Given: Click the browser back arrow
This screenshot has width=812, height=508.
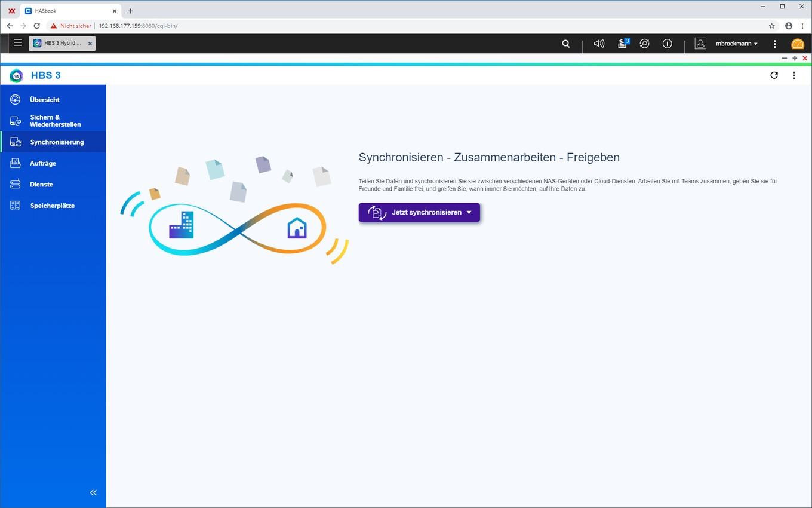Looking at the screenshot, I should 10,26.
